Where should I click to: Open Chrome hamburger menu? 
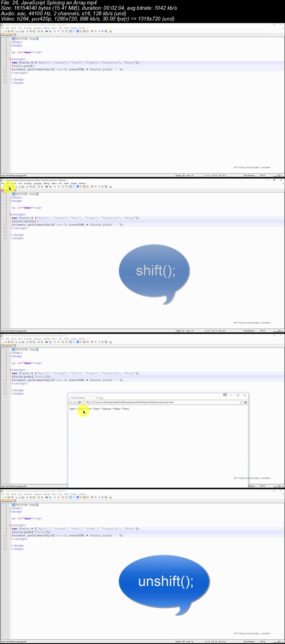[x=245, y=402]
